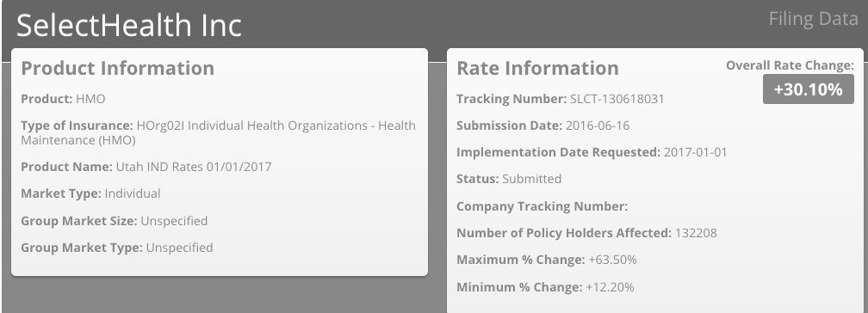Click the Company Tracking Number label
The image size is (868, 313).
pos(542,206)
